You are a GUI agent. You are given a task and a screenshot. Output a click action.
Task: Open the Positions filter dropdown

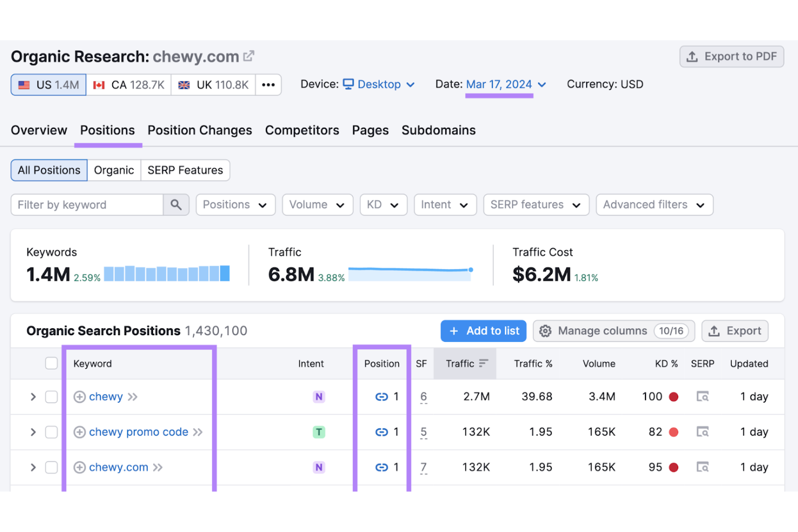[236, 205]
